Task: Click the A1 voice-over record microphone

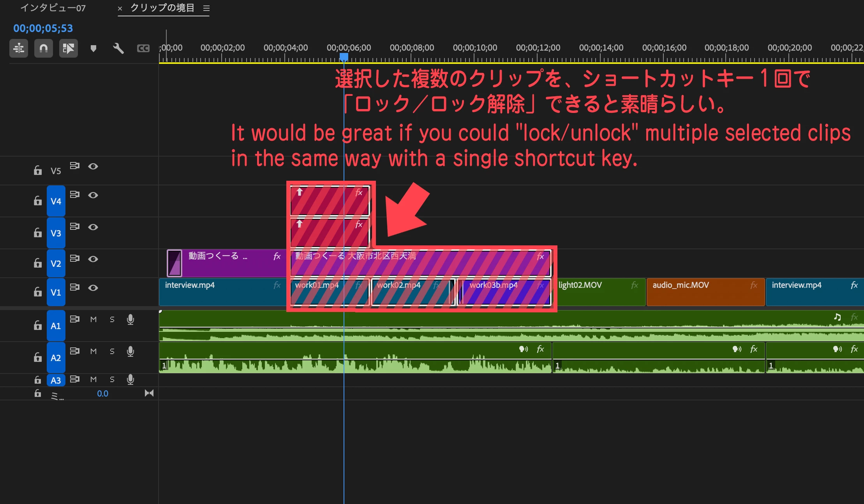Action: pyautogui.click(x=130, y=319)
